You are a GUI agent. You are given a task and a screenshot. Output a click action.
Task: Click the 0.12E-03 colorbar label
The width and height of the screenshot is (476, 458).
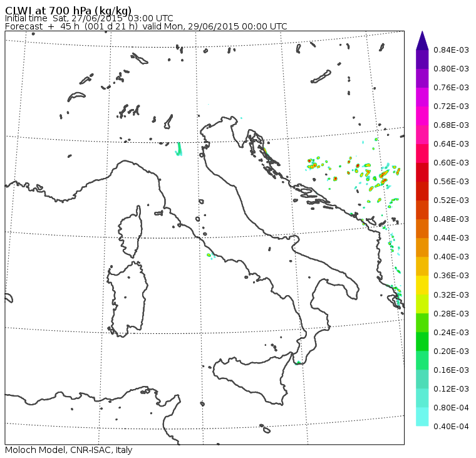(451, 389)
